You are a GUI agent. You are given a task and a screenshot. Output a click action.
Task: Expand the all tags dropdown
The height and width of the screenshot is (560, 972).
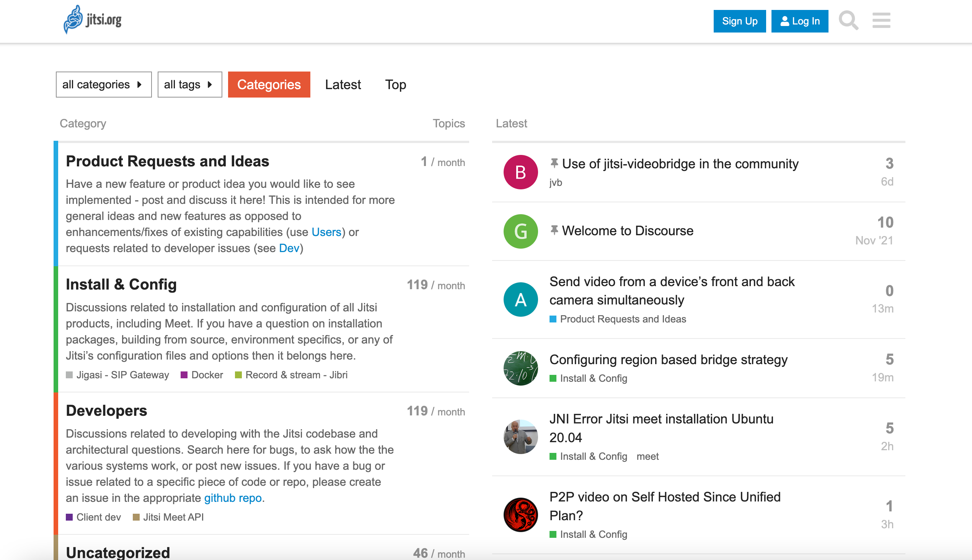click(189, 84)
